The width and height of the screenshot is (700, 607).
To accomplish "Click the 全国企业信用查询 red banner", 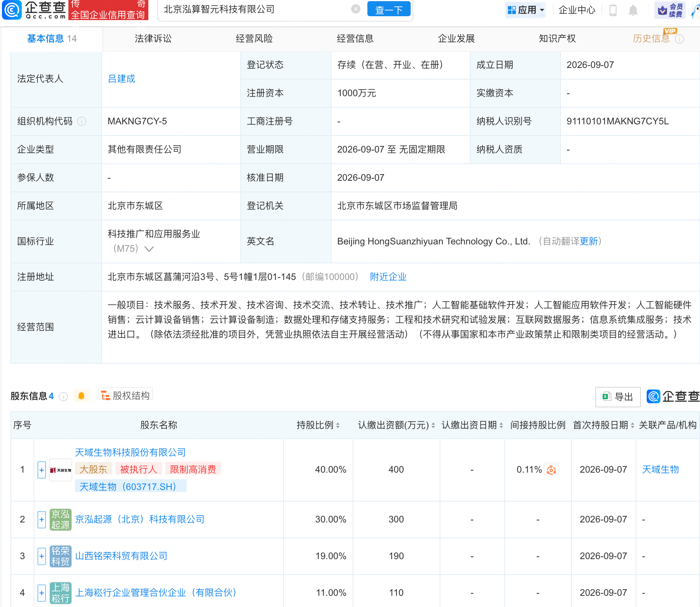I will [108, 10].
